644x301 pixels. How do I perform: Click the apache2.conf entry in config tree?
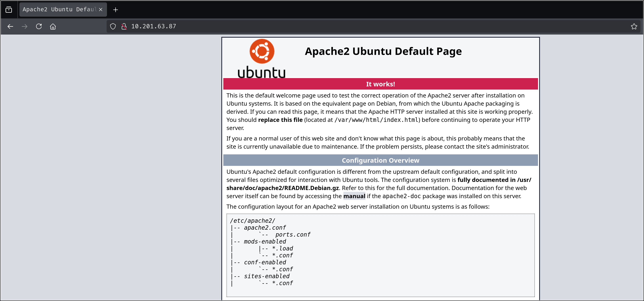click(265, 228)
